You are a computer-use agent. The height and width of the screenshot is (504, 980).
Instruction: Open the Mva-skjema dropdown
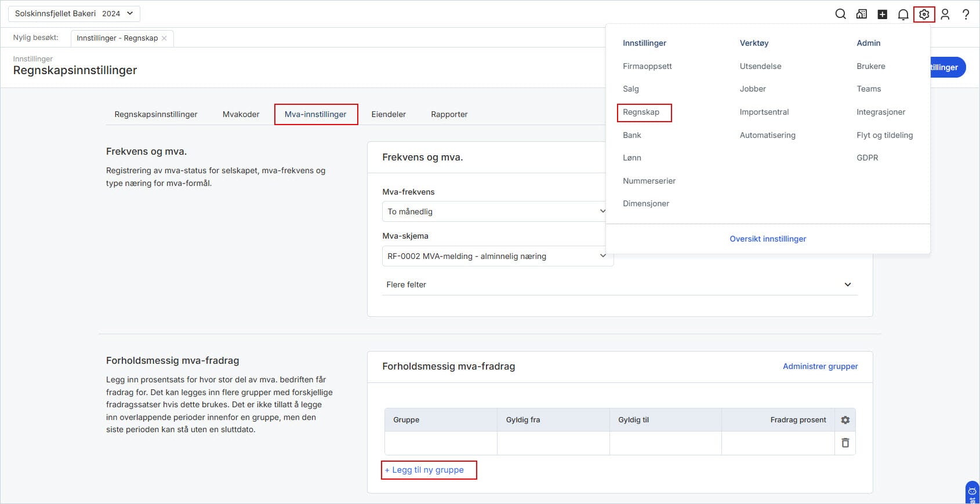(497, 256)
